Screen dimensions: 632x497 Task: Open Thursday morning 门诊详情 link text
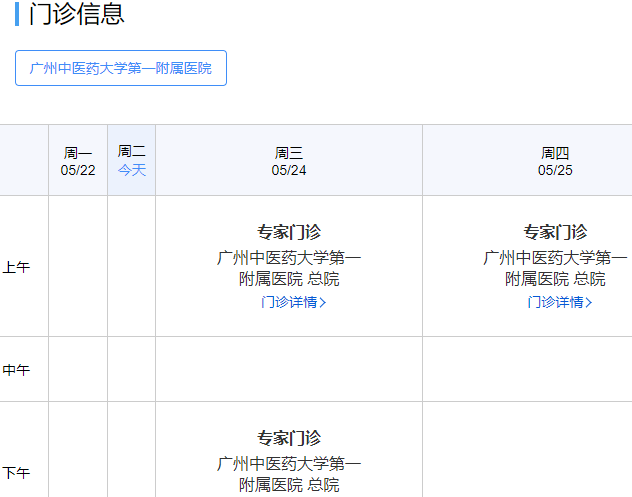[x=555, y=302]
